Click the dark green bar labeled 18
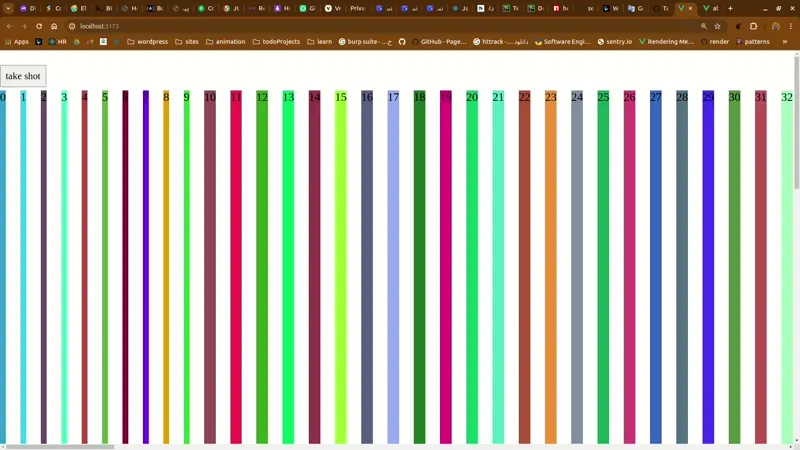Image resolution: width=800 pixels, height=450 pixels. (419, 266)
